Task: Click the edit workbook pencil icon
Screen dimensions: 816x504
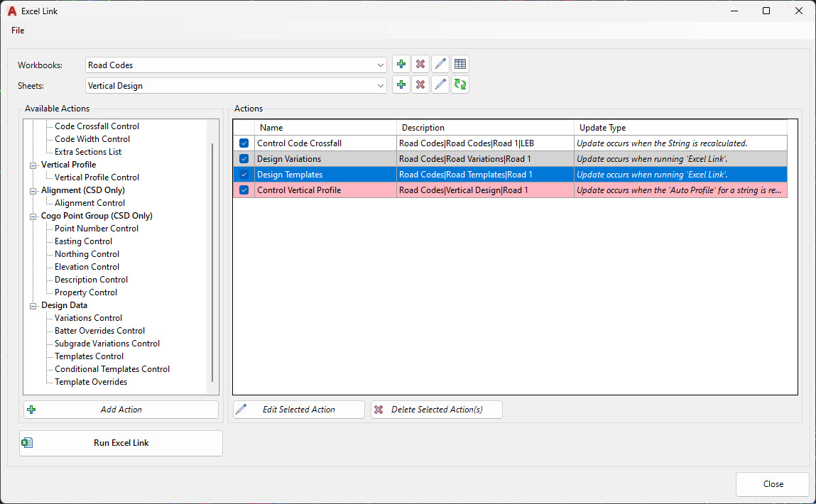Action: pyautogui.click(x=440, y=64)
